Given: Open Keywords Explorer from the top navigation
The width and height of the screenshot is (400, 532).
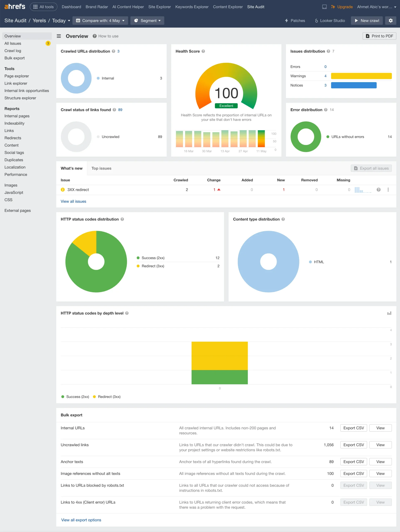Looking at the screenshot, I should [x=192, y=7].
